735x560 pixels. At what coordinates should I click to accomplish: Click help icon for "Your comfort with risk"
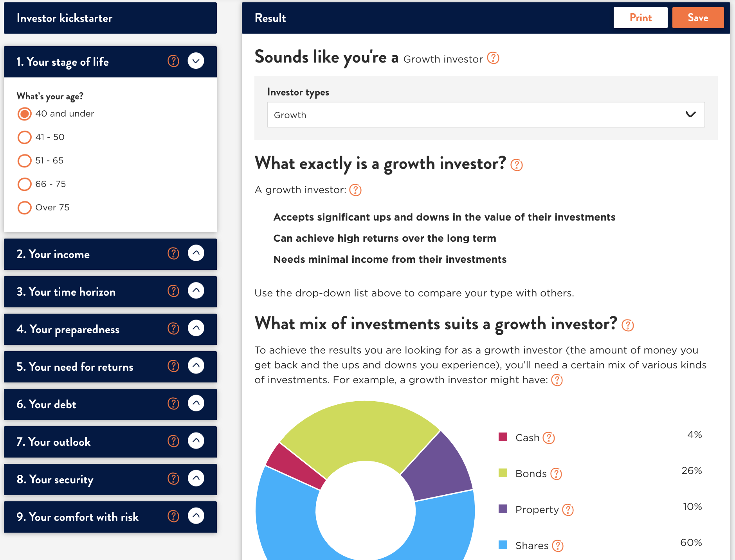173,516
